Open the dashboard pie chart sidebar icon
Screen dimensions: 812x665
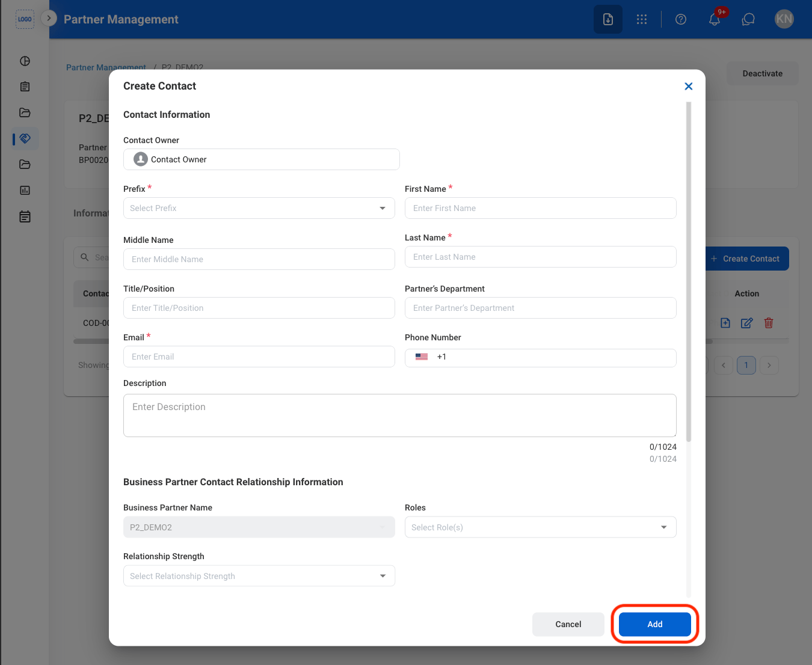(x=25, y=61)
